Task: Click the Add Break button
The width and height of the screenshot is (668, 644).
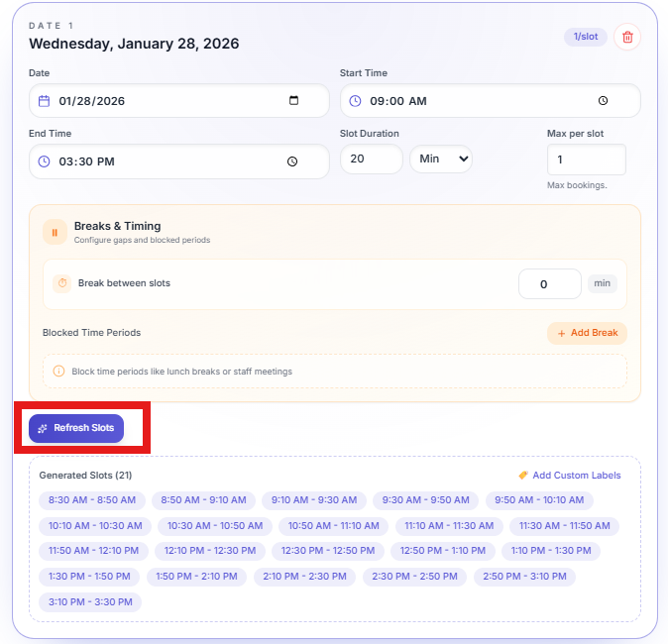Action: pyautogui.click(x=587, y=333)
